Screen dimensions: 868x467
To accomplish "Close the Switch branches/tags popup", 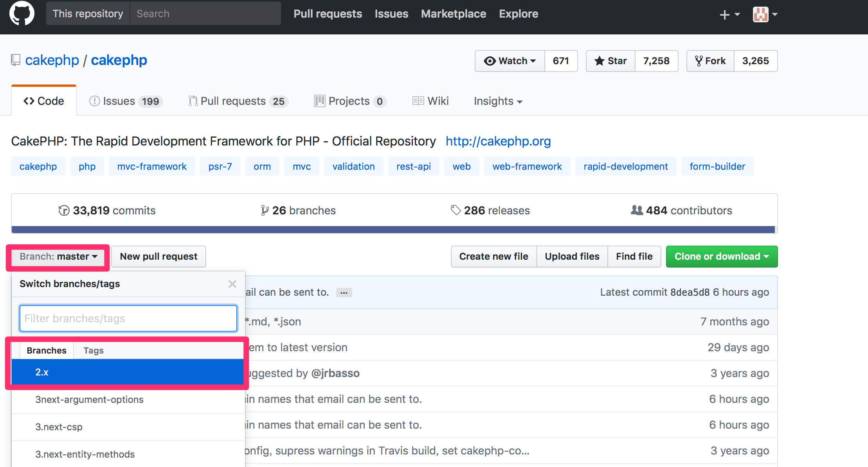I will 232,284.
